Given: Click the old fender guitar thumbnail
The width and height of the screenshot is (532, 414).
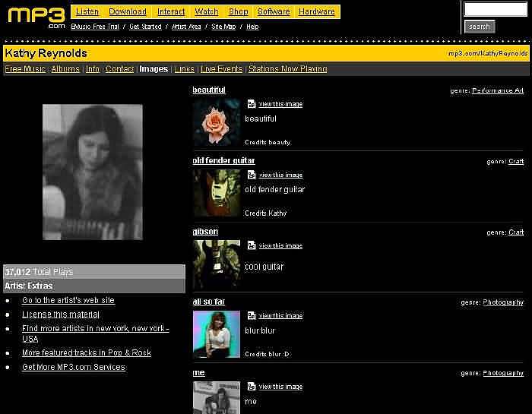Looking at the screenshot, I should pyautogui.click(x=217, y=193).
